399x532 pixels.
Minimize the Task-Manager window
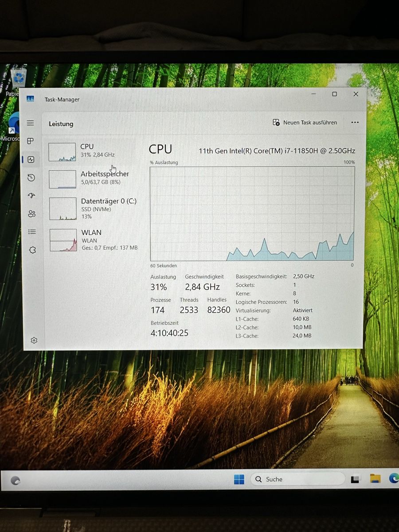[x=313, y=94]
